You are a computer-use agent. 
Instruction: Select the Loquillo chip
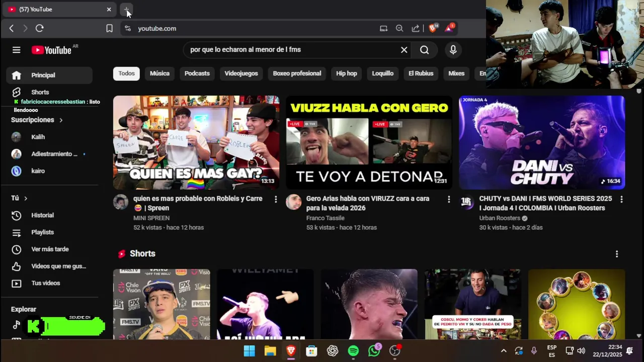pos(382,73)
